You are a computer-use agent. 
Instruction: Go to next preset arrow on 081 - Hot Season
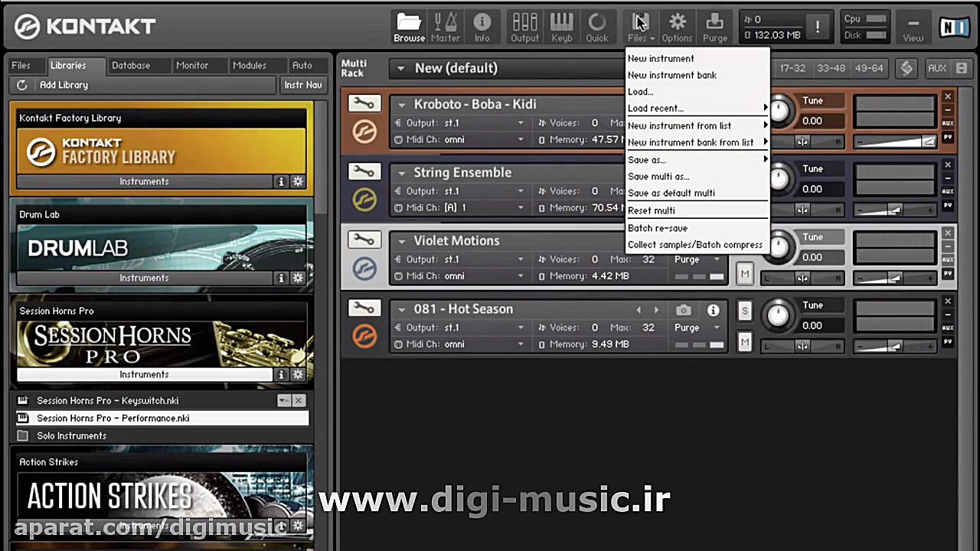(x=656, y=310)
